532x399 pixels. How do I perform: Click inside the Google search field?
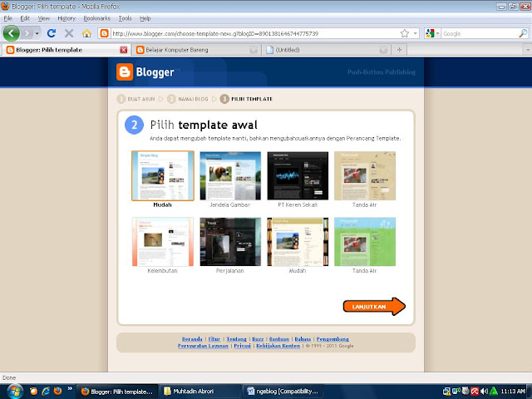point(480,33)
